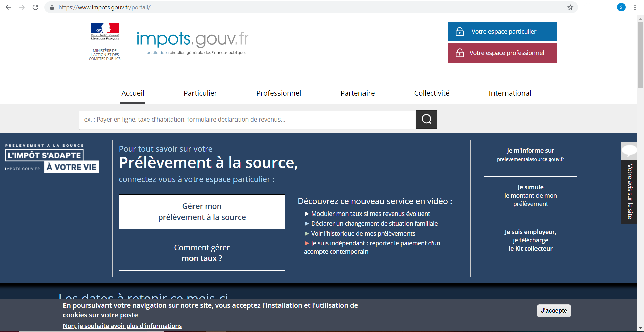Image resolution: width=644 pixels, height=332 pixels.
Task: Open Votre espace professionnel
Action: point(503,53)
